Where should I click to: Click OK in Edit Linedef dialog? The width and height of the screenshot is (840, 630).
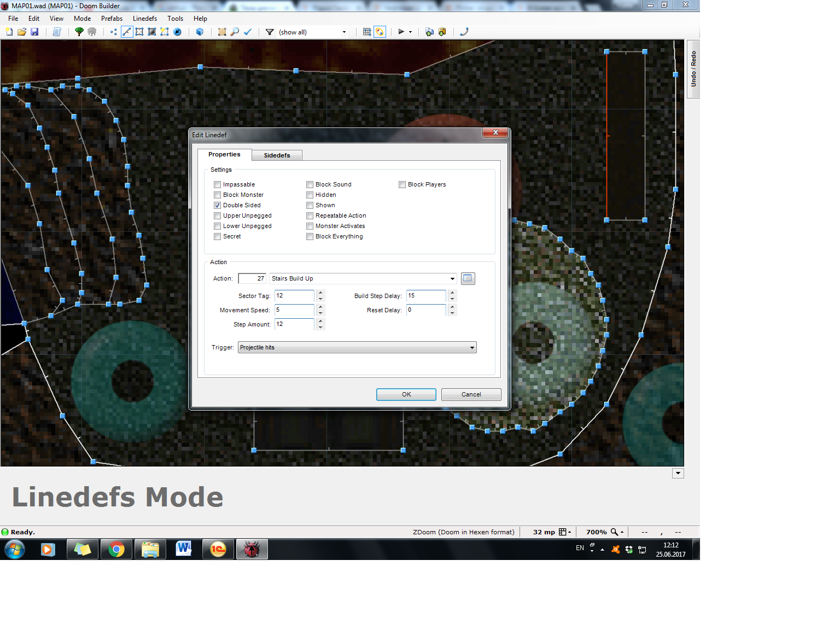click(406, 394)
